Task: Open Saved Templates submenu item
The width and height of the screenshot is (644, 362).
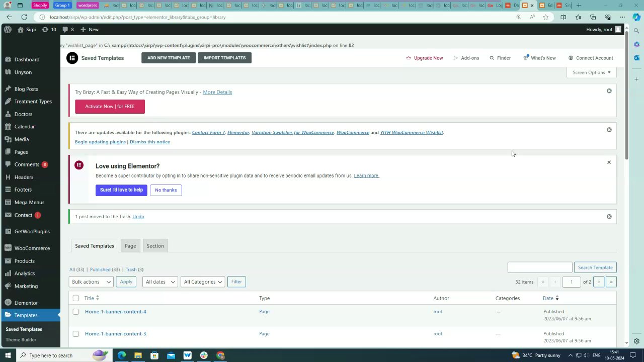Action: [x=24, y=329]
